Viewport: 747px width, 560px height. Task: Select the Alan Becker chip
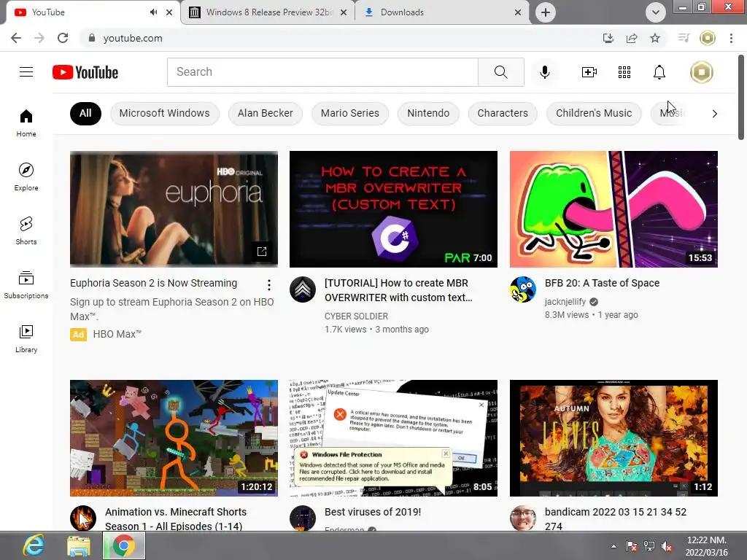tap(266, 113)
